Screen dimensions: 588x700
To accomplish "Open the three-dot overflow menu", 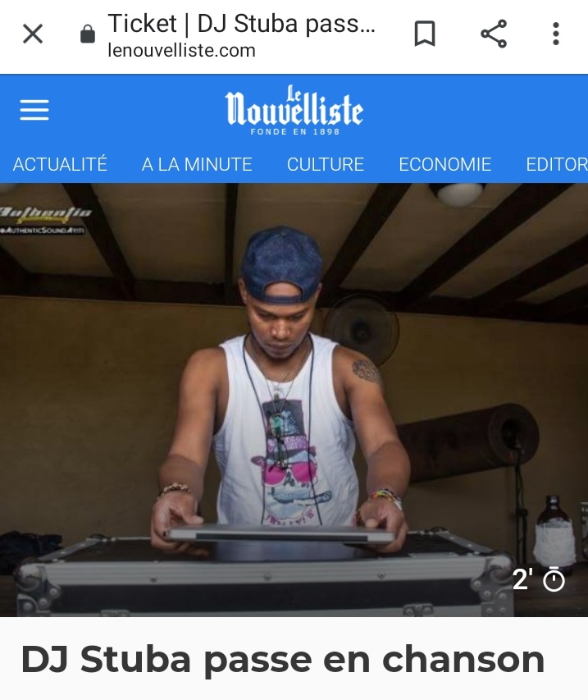I will pyautogui.click(x=555, y=34).
